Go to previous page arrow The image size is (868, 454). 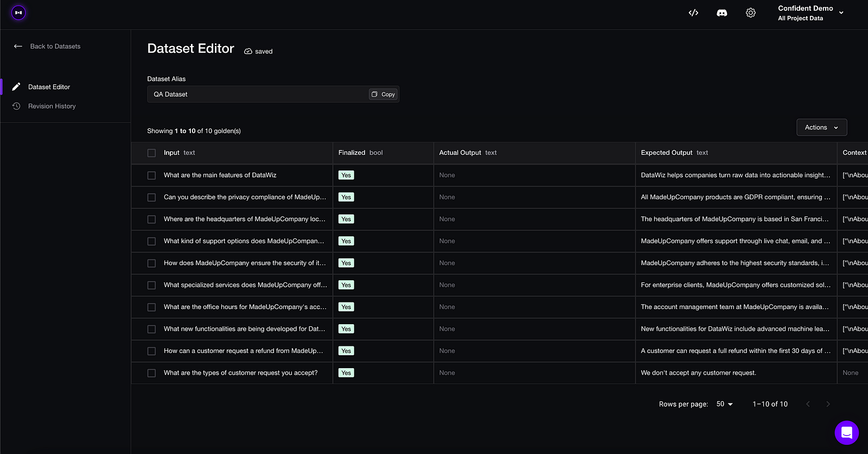pos(808,404)
